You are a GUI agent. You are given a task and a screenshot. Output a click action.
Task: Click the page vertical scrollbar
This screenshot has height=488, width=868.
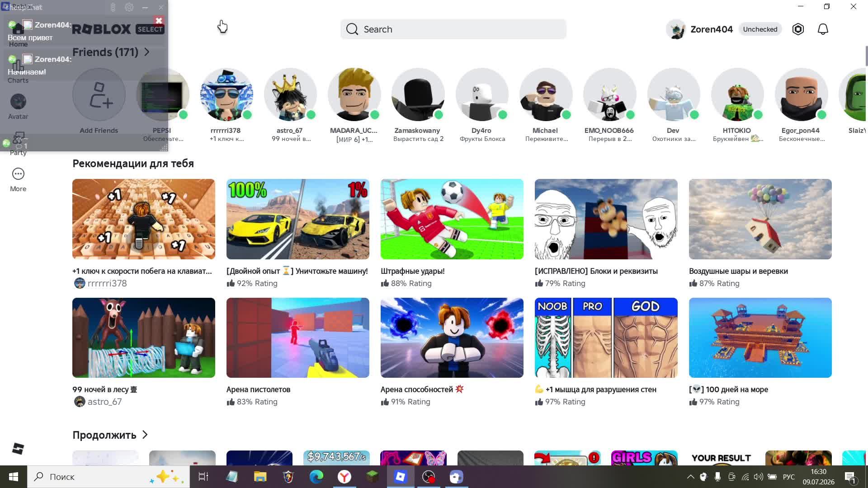(x=866, y=56)
